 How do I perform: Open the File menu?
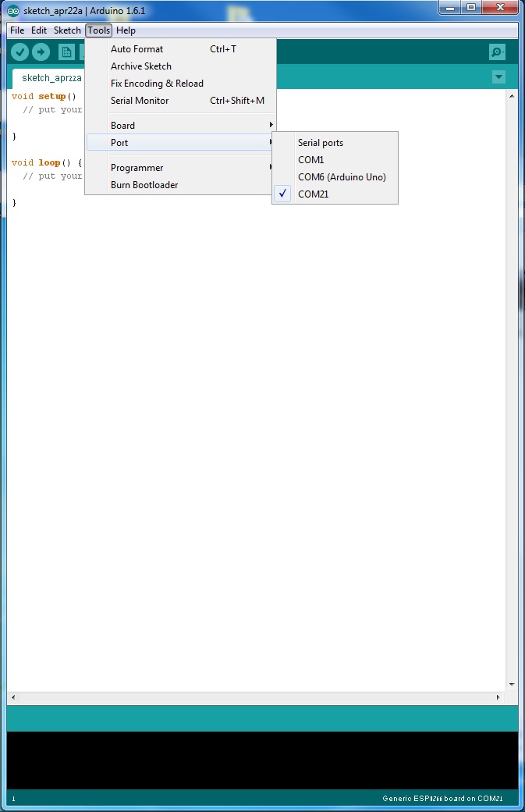click(x=17, y=30)
